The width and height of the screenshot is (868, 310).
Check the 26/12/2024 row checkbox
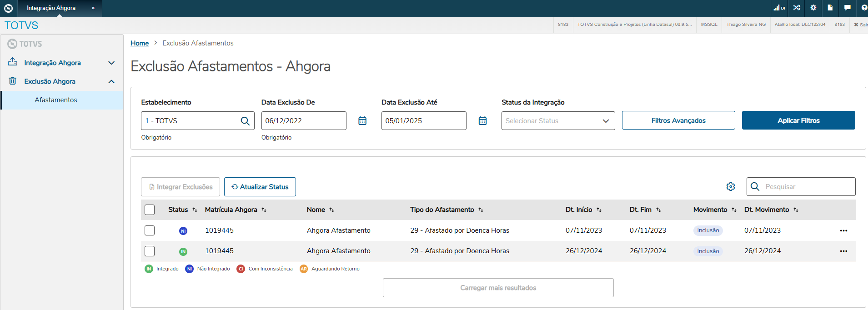(x=150, y=251)
